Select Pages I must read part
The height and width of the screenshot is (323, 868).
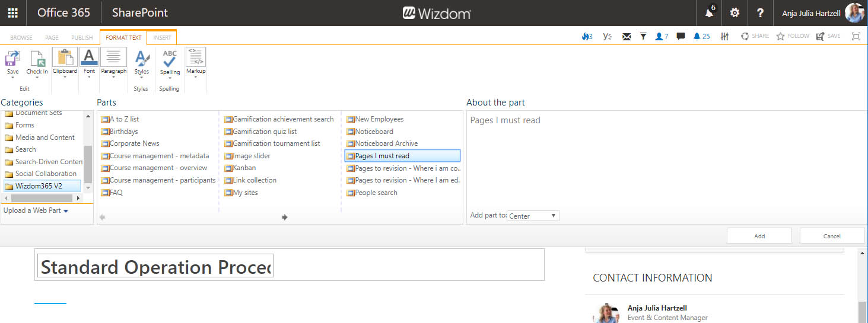click(402, 156)
